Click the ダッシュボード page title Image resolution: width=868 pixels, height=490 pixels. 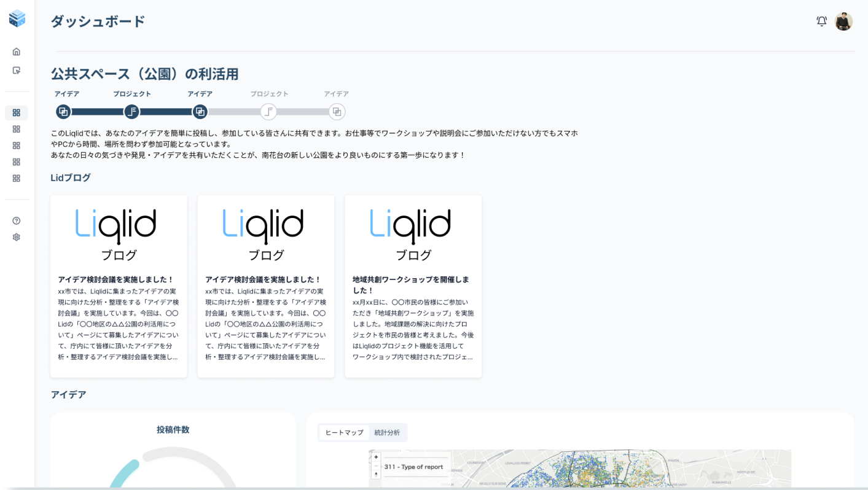[x=98, y=21]
